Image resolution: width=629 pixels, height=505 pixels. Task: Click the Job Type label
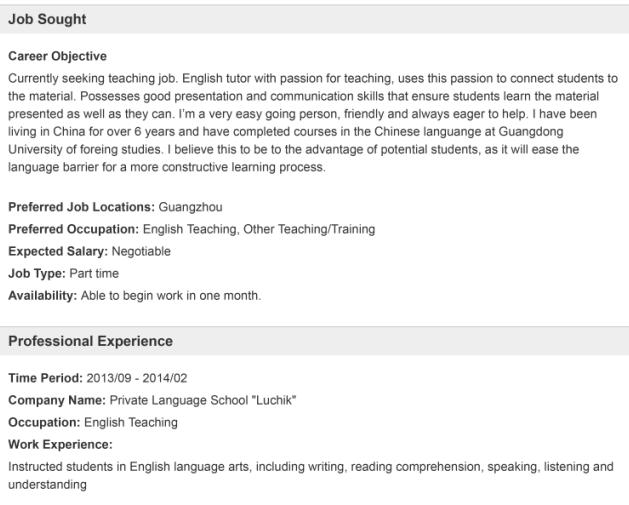35,273
